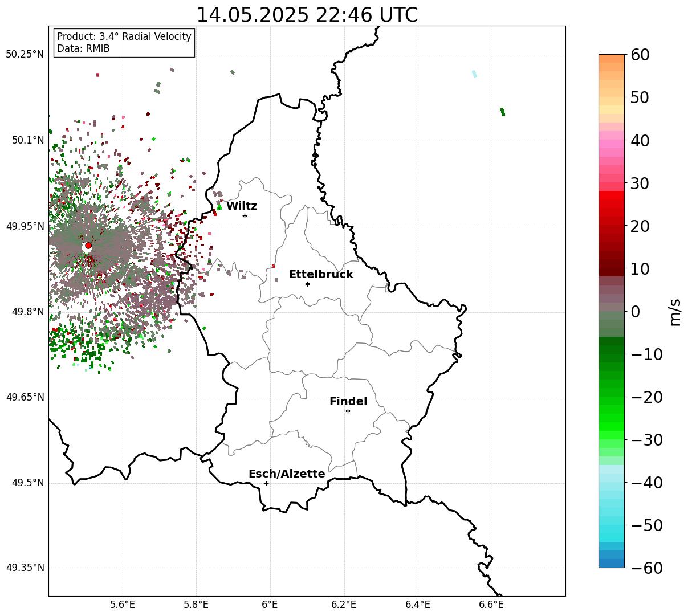Click the 49.95°N latitude label
This screenshot has height=616, width=688.
pyautogui.click(x=25, y=226)
